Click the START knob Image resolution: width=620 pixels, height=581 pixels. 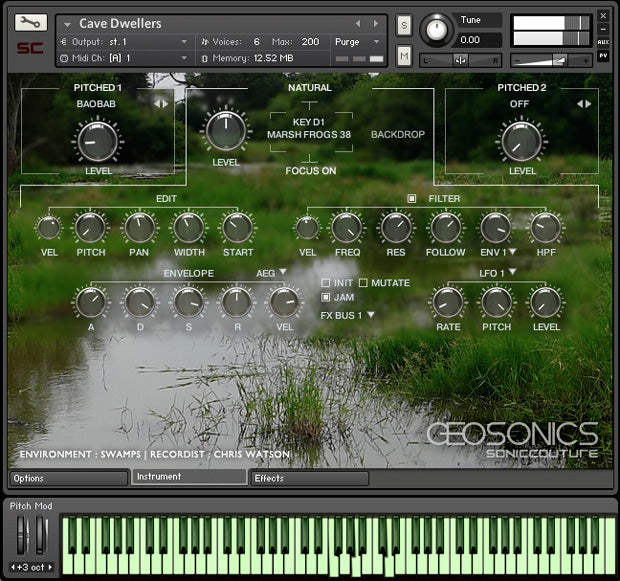pyautogui.click(x=237, y=228)
